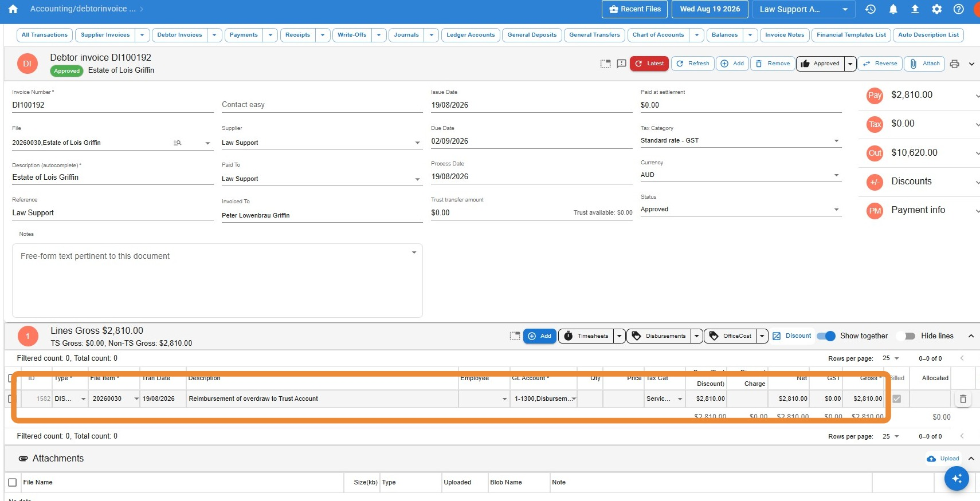Click the comment note icon beside Latest
Viewport: 980px width, 501px height.
(621, 64)
